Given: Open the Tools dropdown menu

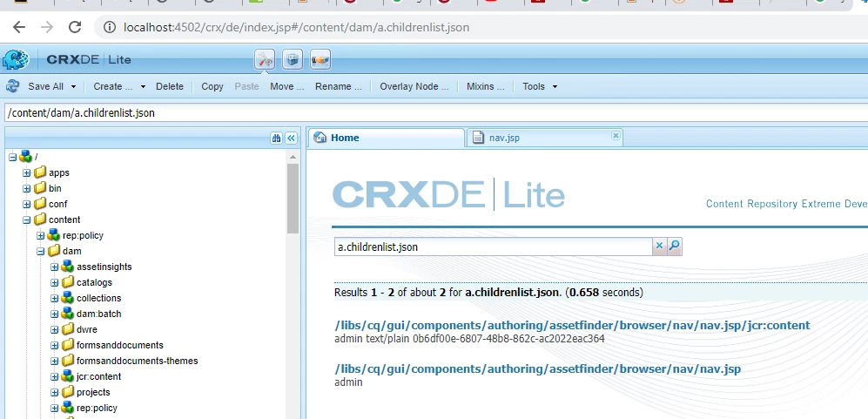Looking at the screenshot, I should [540, 86].
